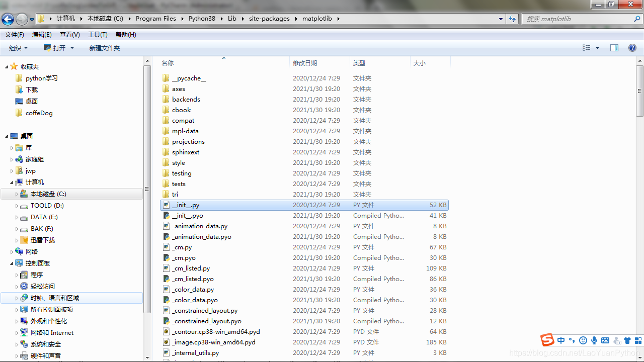Click the Sogou soft keyboard icon
This screenshot has height=362, width=644.
605,340
